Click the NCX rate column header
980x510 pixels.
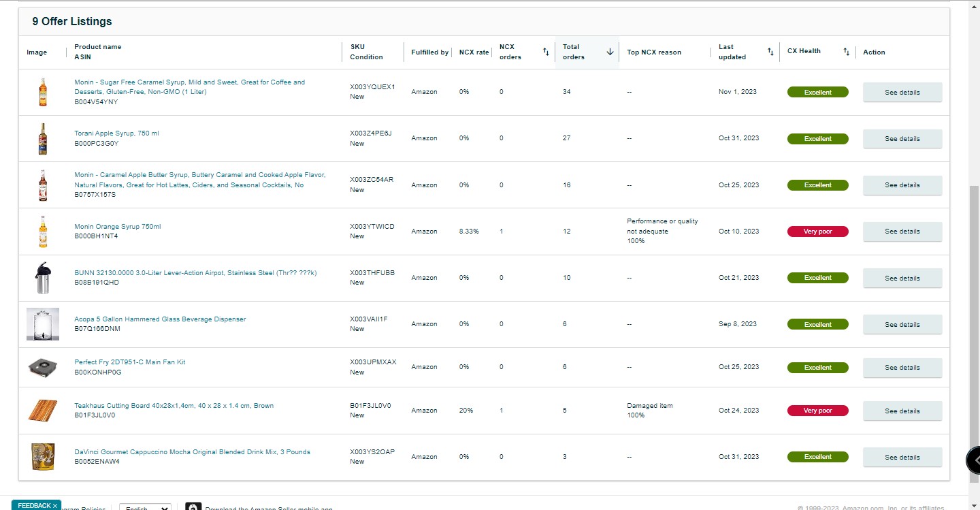tap(474, 52)
